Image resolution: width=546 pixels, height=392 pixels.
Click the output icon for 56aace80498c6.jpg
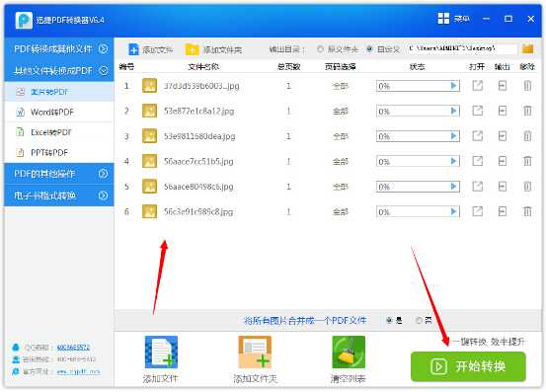tap(503, 187)
